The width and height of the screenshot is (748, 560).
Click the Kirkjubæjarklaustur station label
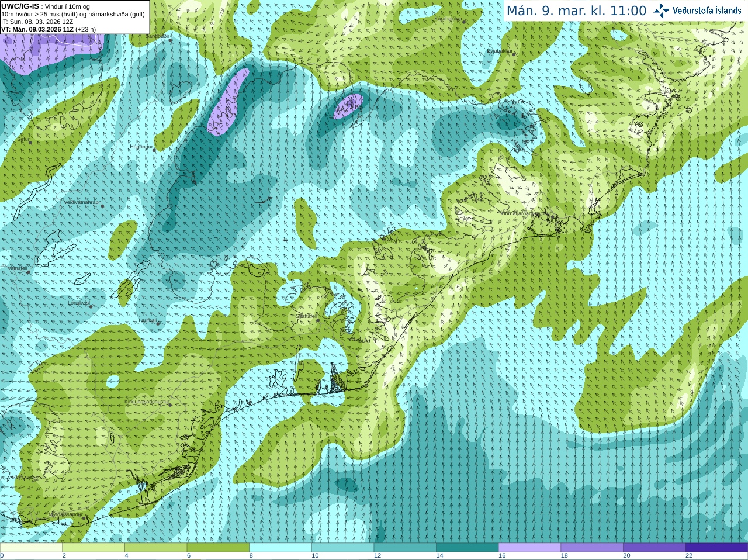click(x=147, y=402)
